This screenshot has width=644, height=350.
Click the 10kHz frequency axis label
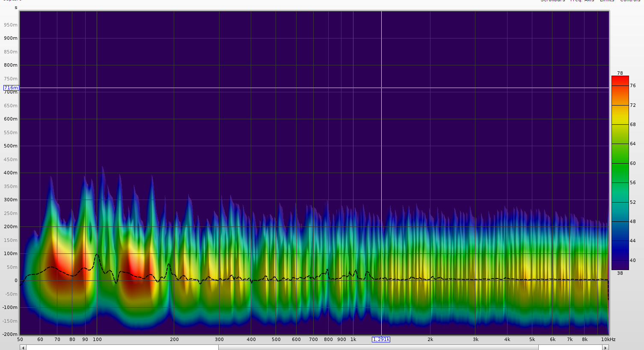608,339
